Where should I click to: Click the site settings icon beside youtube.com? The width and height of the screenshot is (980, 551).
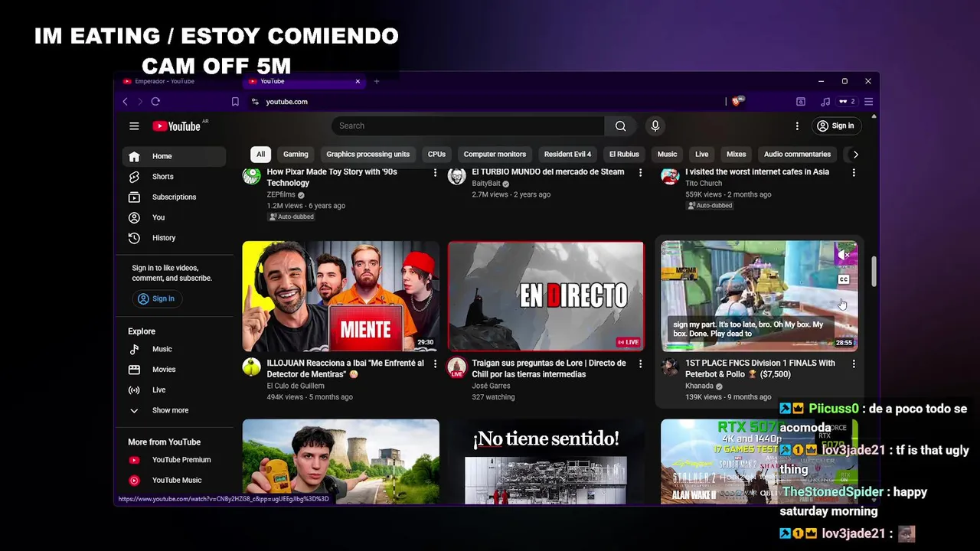point(255,101)
